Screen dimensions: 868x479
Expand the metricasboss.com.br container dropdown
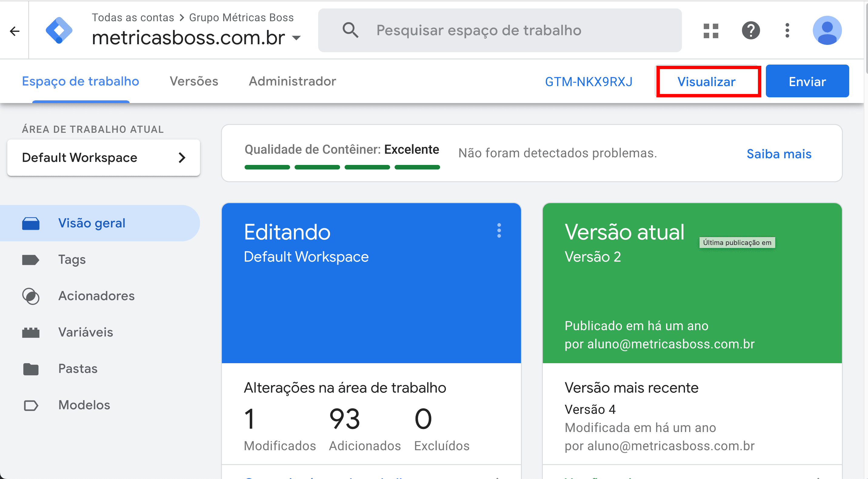(296, 38)
